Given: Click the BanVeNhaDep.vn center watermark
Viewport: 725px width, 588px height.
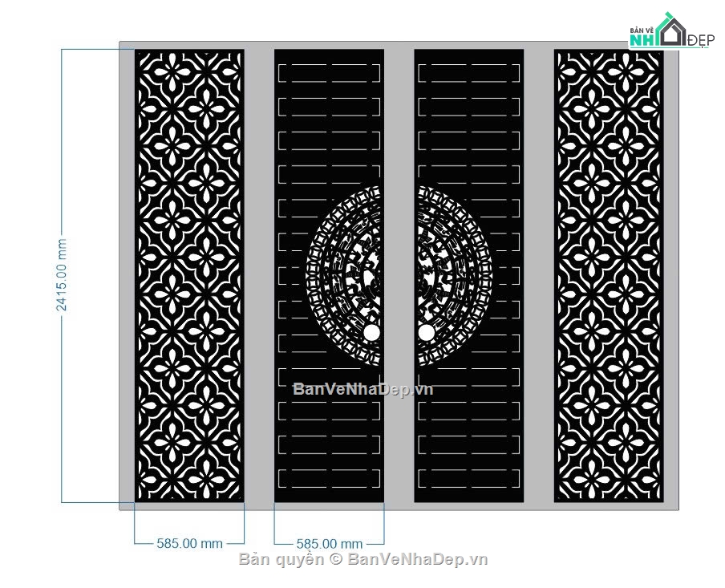Looking at the screenshot, I should tap(363, 390).
